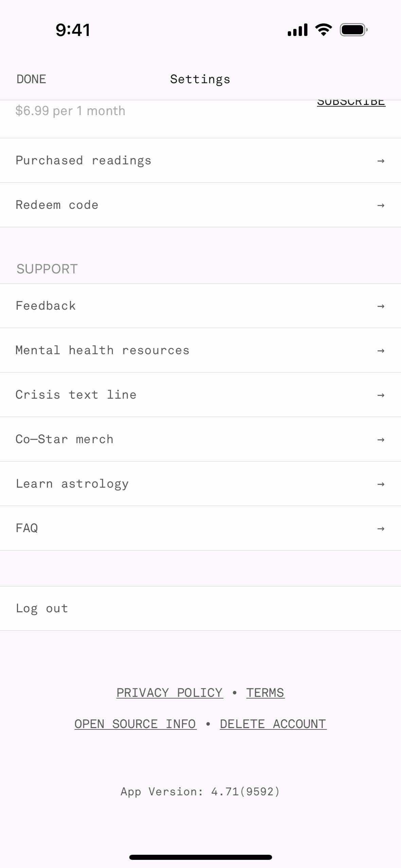View the TERMS link

(x=265, y=693)
